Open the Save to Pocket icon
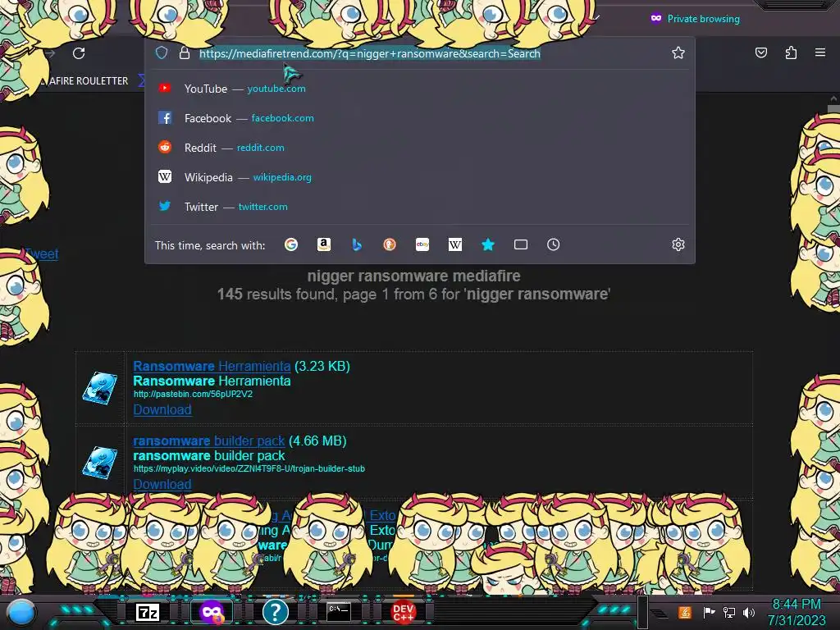This screenshot has width=840, height=630. (x=760, y=52)
